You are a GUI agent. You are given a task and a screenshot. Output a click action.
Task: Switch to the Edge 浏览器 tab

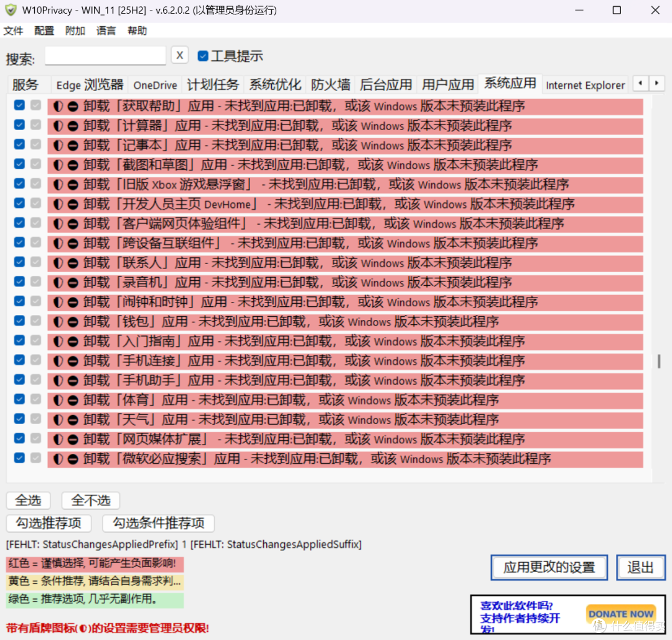click(x=90, y=85)
